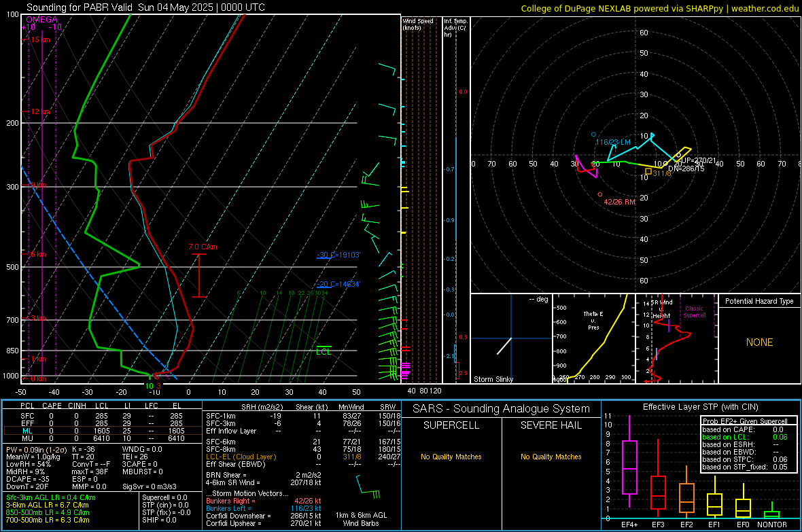Click the 116/23 LM hodograph label
Screen dimensions: 802x532
pyautogui.click(x=613, y=142)
